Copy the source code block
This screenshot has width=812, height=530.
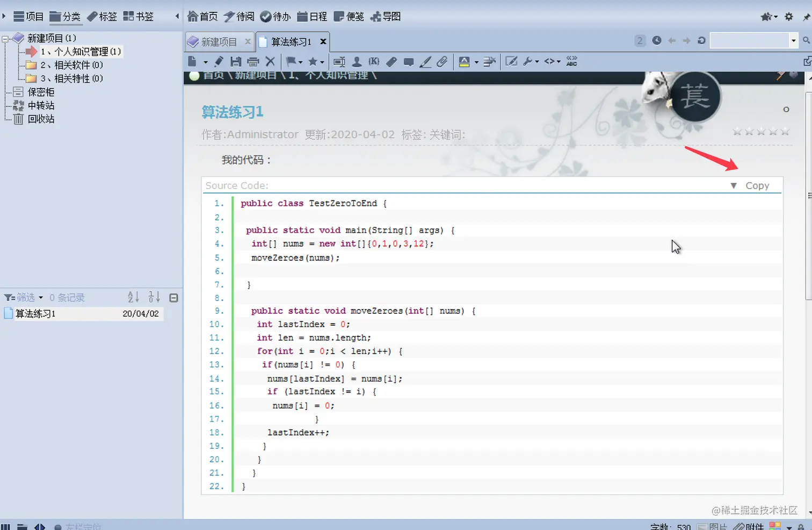(x=757, y=185)
